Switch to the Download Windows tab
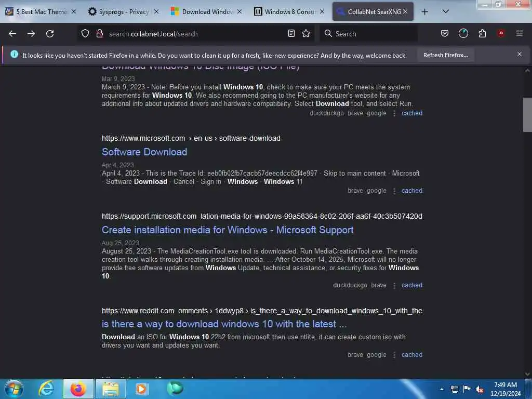Image resolution: width=532 pixels, height=399 pixels. click(206, 12)
